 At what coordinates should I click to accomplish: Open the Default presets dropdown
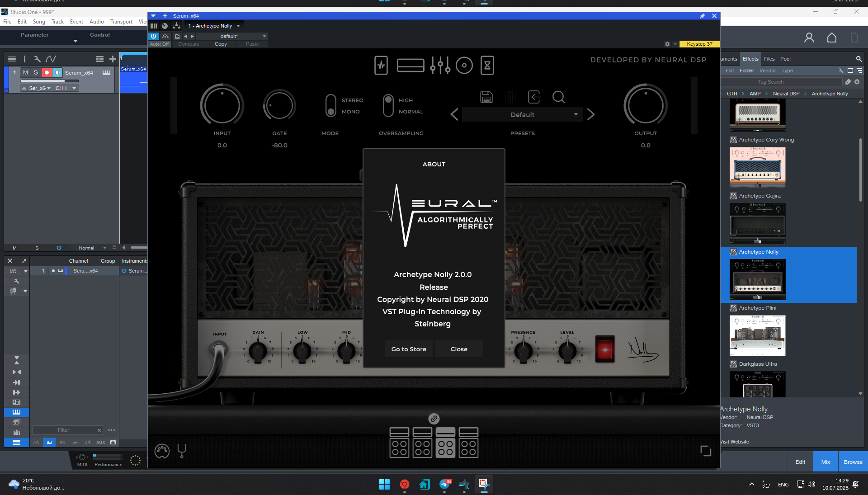(x=522, y=115)
